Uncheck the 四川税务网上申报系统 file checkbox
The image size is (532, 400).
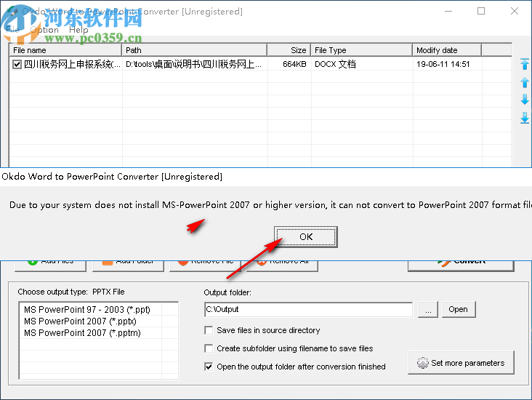[x=17, y=64]
